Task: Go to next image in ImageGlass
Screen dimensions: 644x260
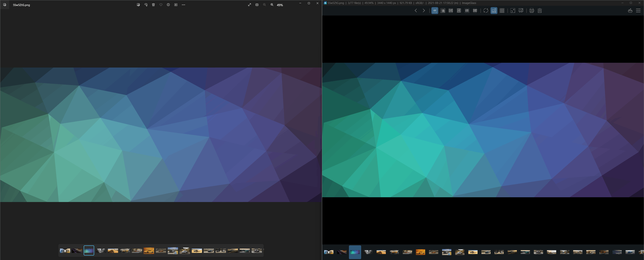Action: coord(423,10)
